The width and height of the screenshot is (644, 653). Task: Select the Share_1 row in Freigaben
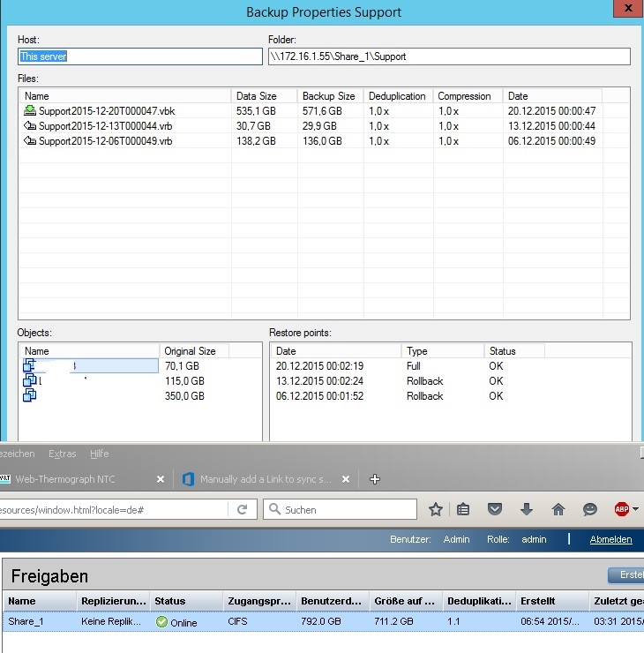pyautogui.click(x=323, y=622)
